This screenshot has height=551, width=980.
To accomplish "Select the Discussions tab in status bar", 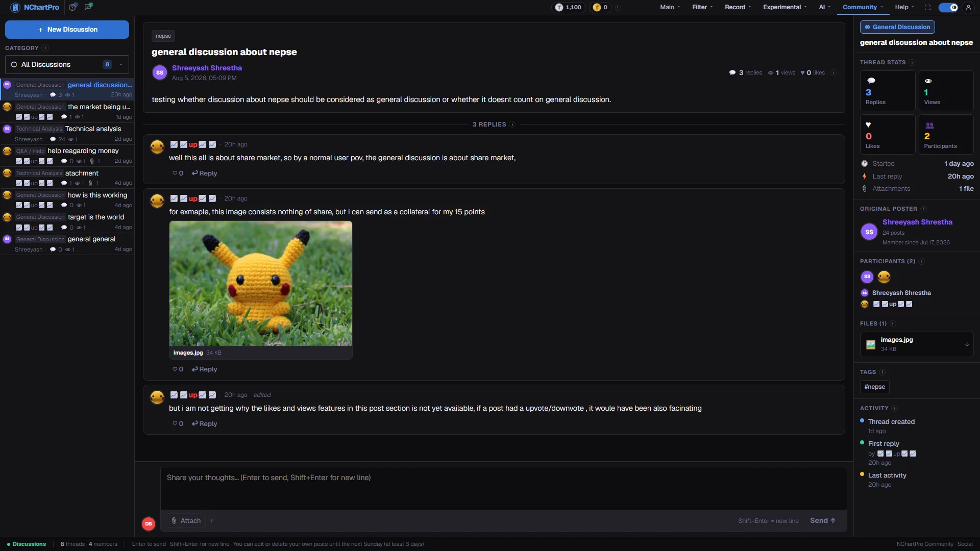I will (x=27, y=544).
